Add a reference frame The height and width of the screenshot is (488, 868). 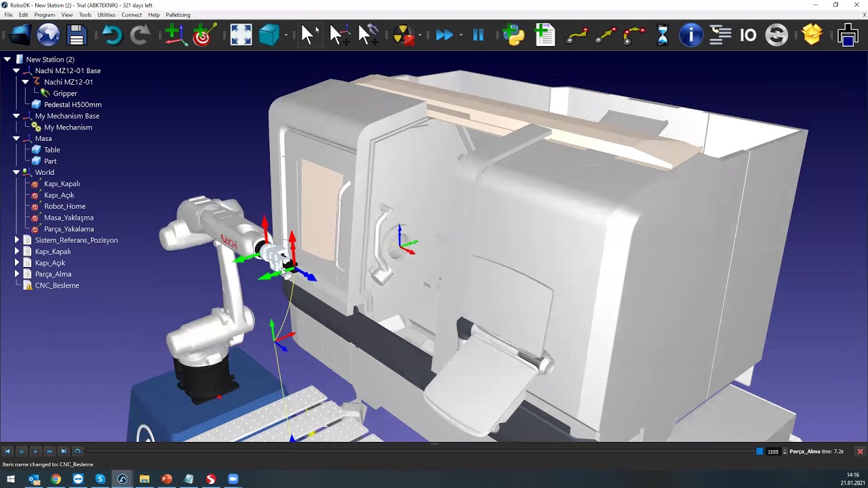[176, 35]
